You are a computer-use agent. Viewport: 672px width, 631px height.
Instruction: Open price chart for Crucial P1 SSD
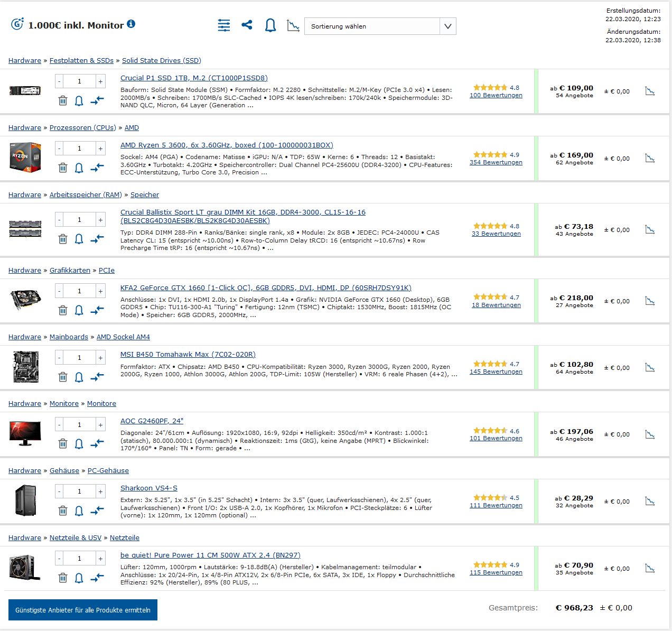pyautogui.click(x=650, y=91)
